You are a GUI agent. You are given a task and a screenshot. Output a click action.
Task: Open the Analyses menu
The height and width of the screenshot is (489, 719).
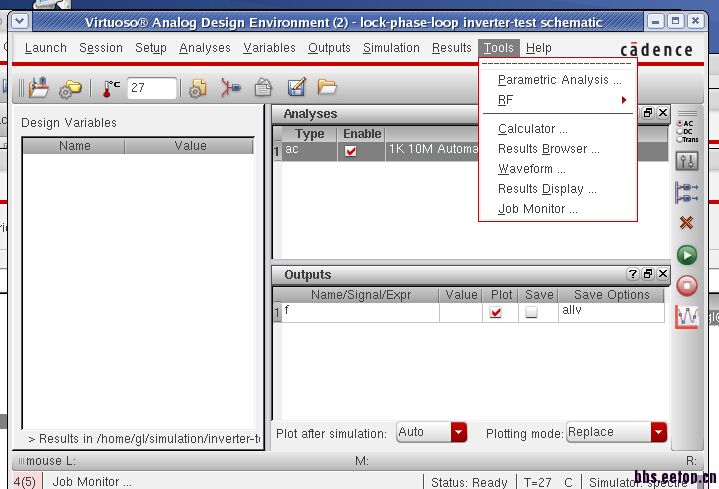(205, 48)
